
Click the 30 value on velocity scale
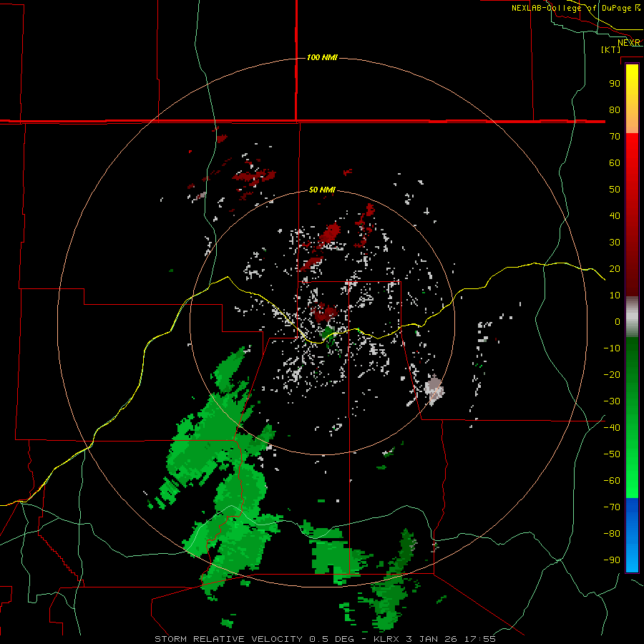[x=615, y=243]
